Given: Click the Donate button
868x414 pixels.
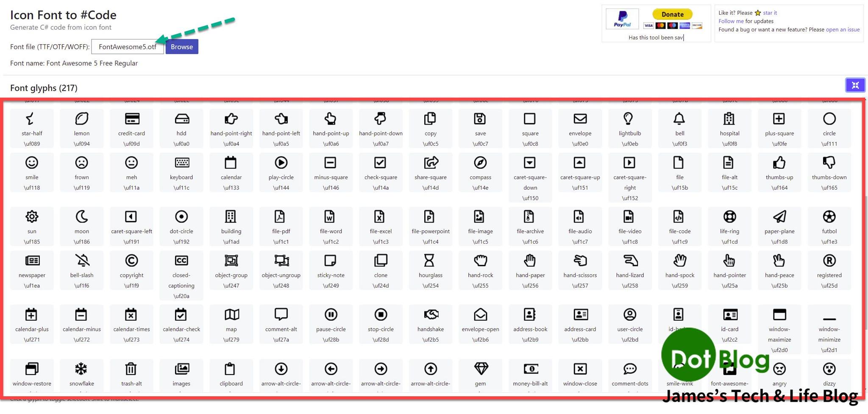Looking at the screenshot, I should (672, 14).
